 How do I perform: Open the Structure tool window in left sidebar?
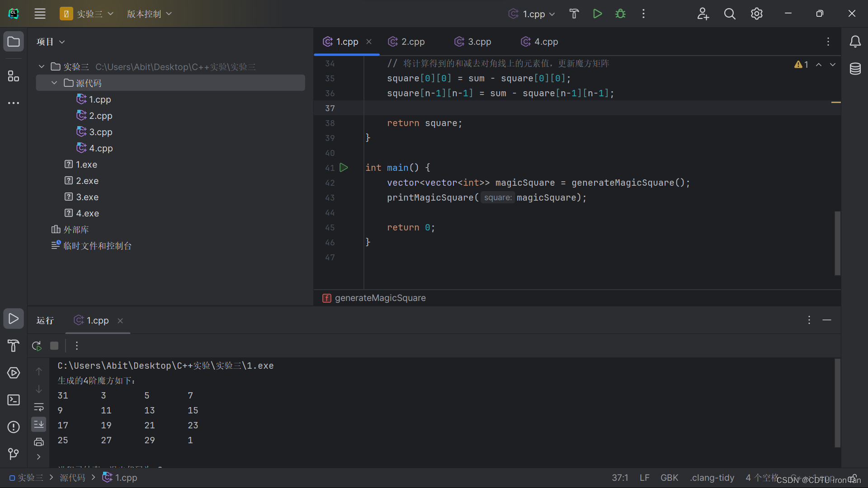click(x=14, y=76)
